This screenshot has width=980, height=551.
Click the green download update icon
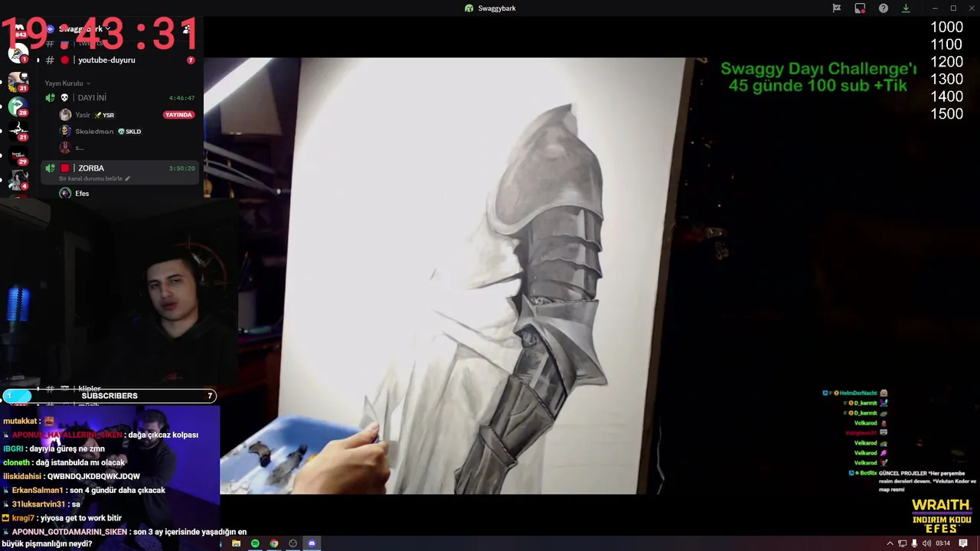click(906, 8)
